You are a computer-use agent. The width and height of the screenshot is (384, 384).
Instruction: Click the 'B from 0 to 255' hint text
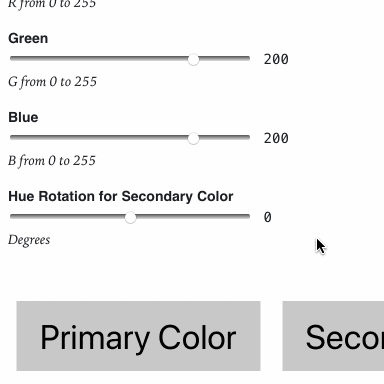(x=52, y=161)
